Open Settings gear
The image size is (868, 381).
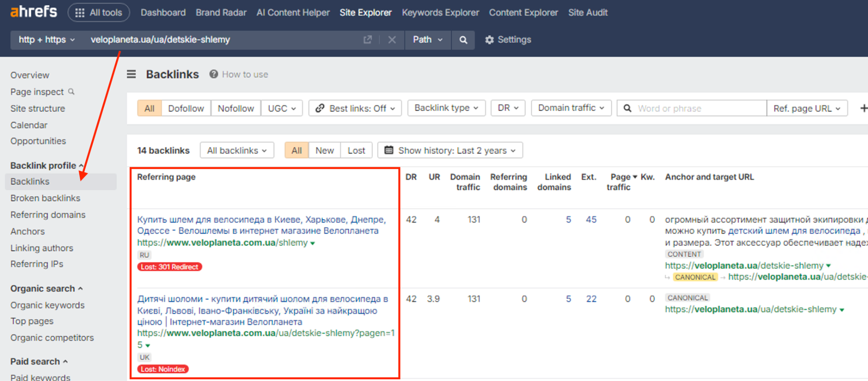[x=508, y=39]
